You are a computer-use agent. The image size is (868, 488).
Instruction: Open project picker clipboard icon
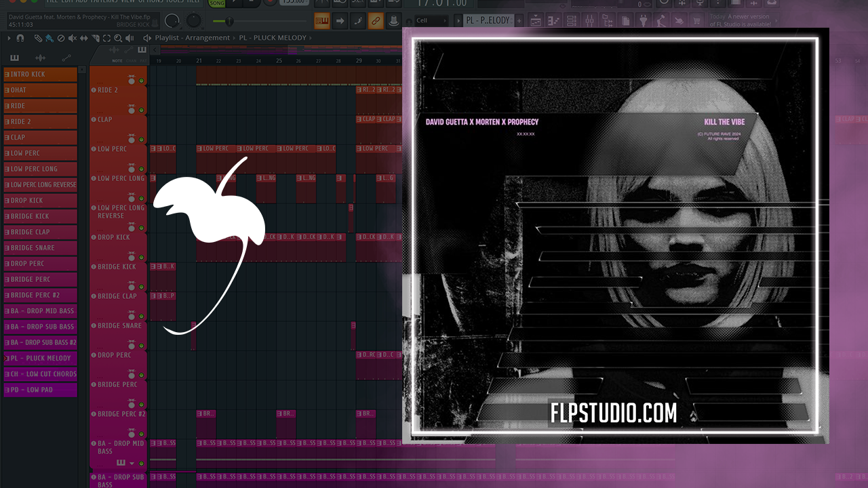tap(626, 21)
